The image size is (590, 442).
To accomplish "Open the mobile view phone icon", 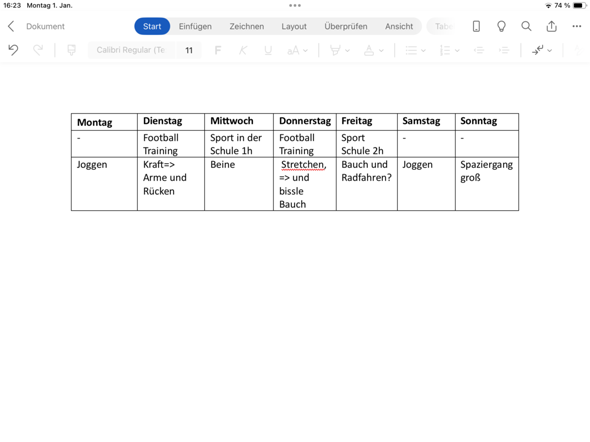I will 476,26.
